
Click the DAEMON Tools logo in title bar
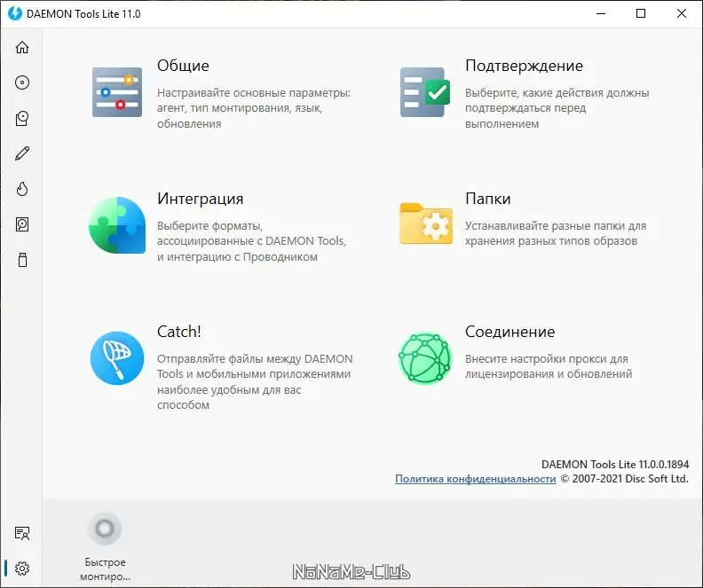coord(15,13)
